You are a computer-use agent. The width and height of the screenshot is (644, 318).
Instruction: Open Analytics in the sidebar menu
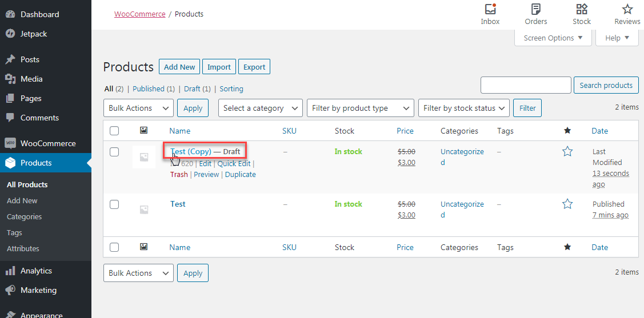36,271
